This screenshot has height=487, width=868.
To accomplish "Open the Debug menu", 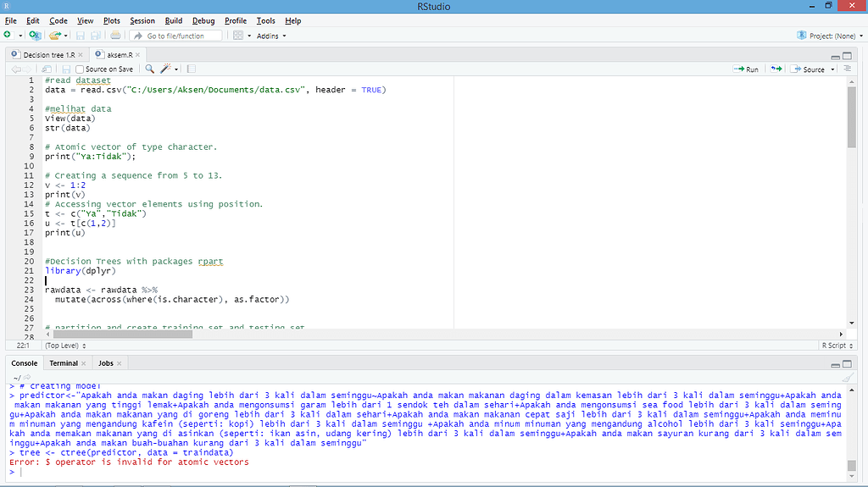I will (203, 20).
